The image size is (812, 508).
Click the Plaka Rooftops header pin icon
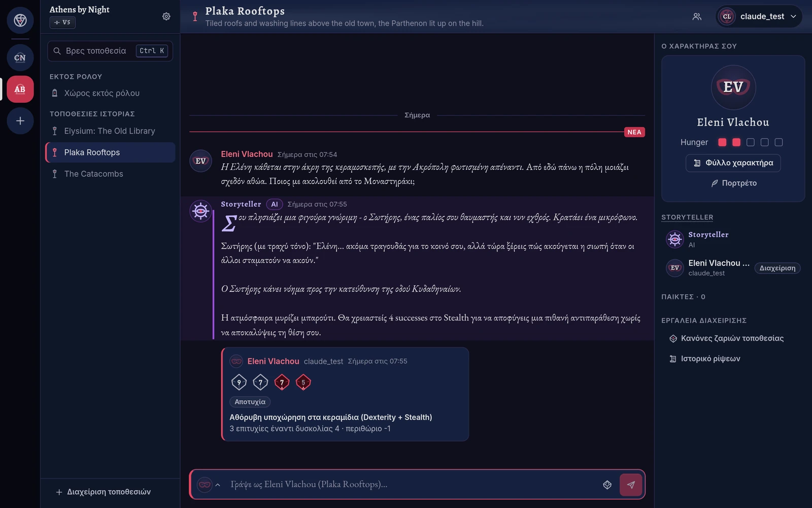pos(195,16)
